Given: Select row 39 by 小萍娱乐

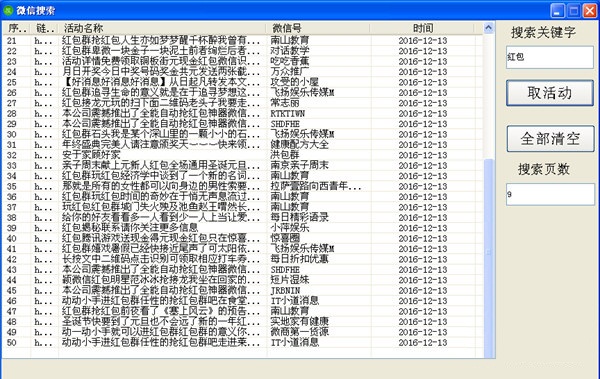Looking at the screenshot, I should point(243,228).
